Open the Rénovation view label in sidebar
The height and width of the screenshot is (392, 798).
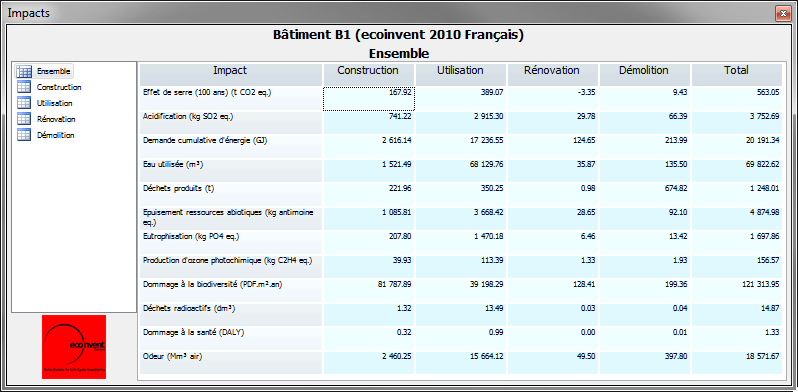coord(56,119)
